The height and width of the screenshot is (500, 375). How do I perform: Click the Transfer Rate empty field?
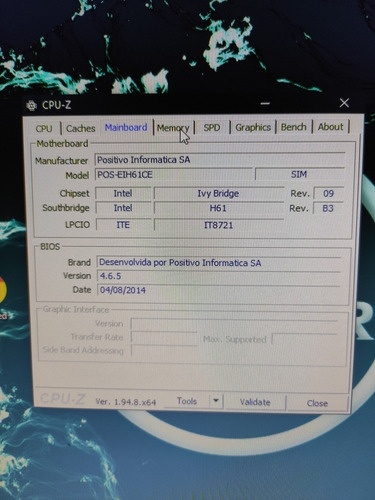click(x=164, y=338)
